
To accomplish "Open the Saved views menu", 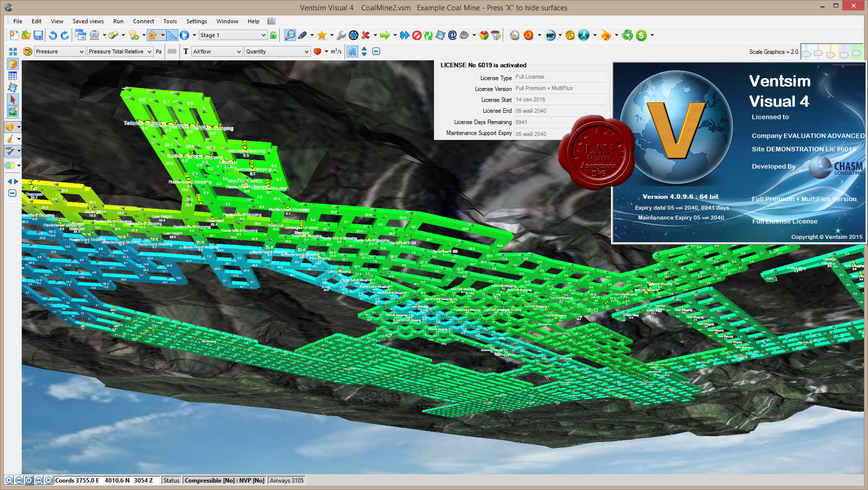I will [88, 21].
